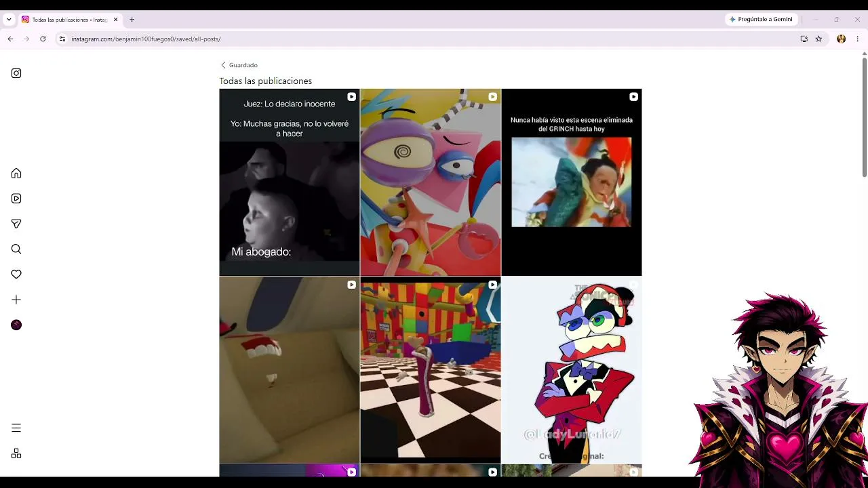Open the Reels section in the sidebar
Screen dimensions: 868x488
[x=16, y=199]
